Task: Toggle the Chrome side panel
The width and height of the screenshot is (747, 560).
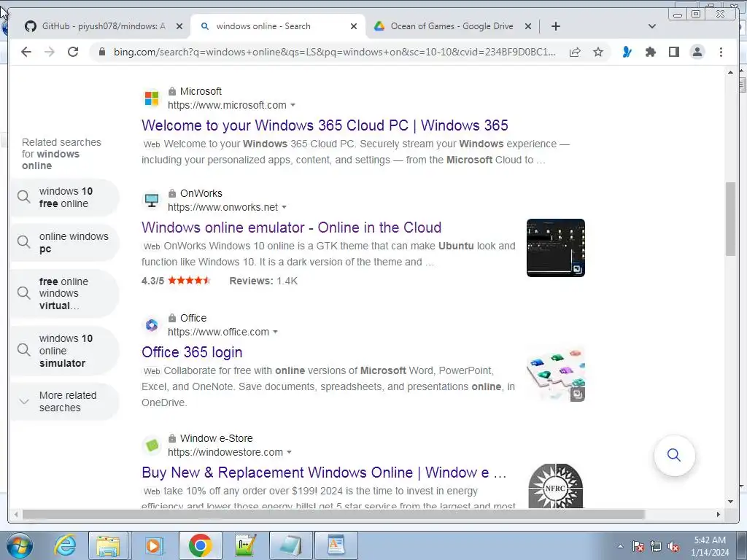Action: pyautogui.click(x=673, y=52)
